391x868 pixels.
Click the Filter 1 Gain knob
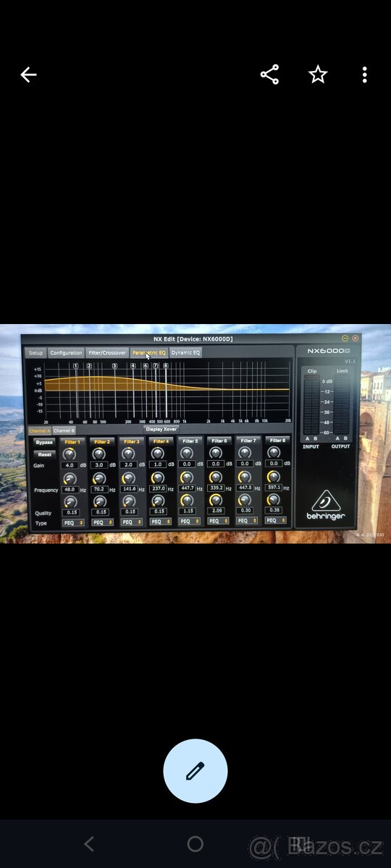tap(70, 454)
